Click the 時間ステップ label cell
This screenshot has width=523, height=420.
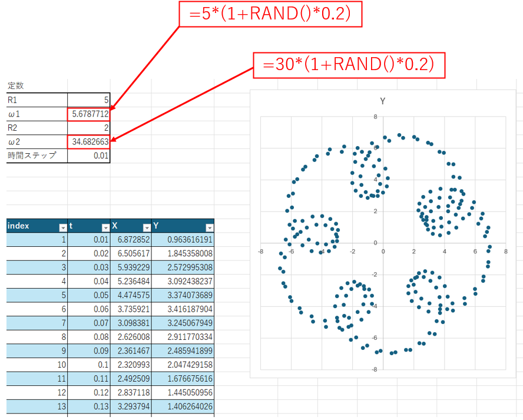tap(37, 156)
